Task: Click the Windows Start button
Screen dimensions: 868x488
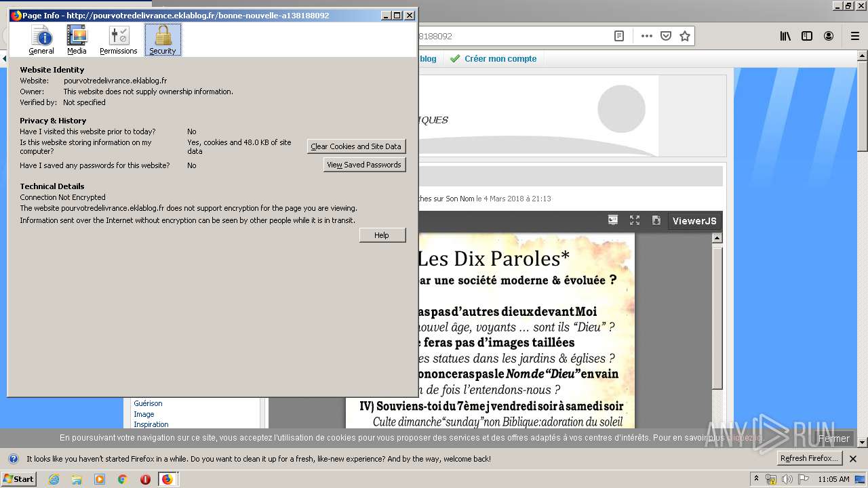Action: 18,479
